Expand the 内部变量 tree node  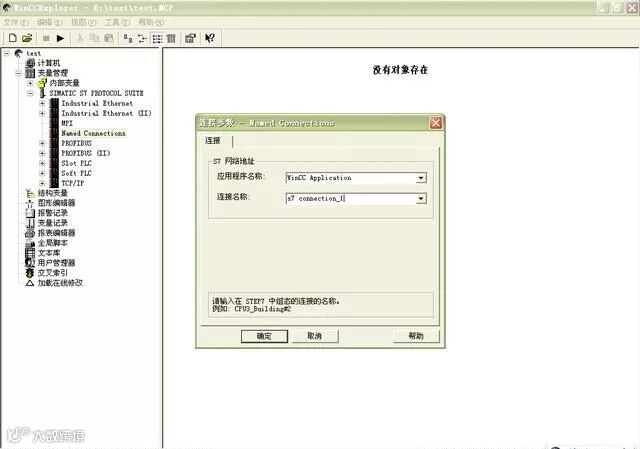coord(30,83)
